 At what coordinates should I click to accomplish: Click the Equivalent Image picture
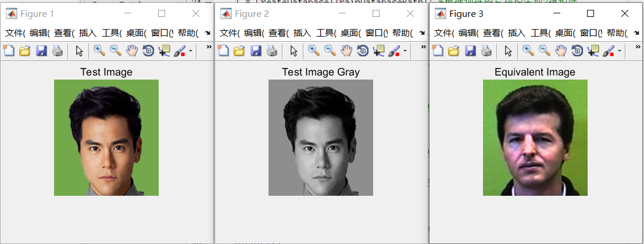coord(535,138)
